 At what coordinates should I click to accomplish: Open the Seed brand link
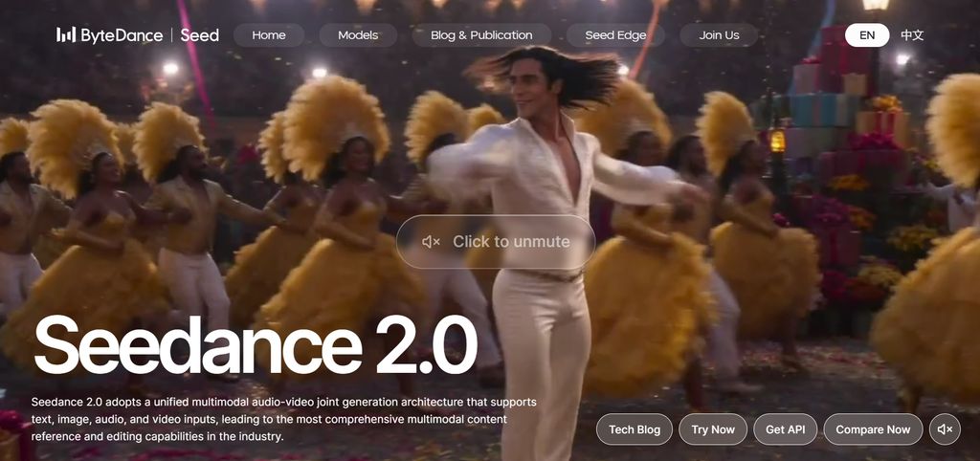[199, 35]
